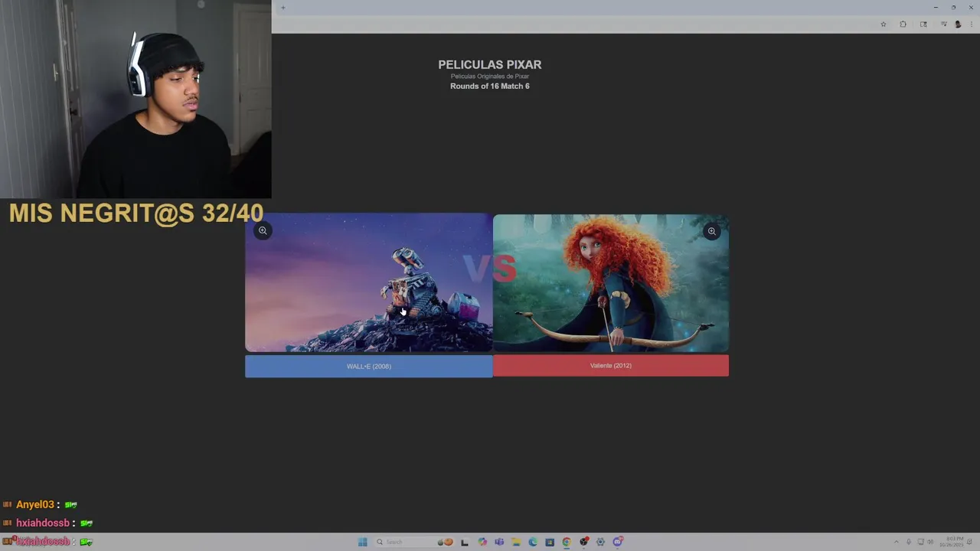Open Google Chrome from the taskbar
The image size is (980, 551).
tap(567, 542)
